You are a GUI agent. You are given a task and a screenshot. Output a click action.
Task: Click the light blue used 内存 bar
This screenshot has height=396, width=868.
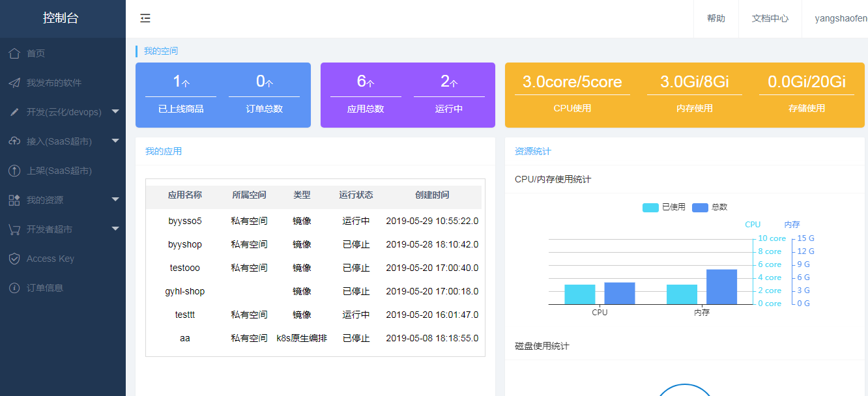(x=682, y=294)
